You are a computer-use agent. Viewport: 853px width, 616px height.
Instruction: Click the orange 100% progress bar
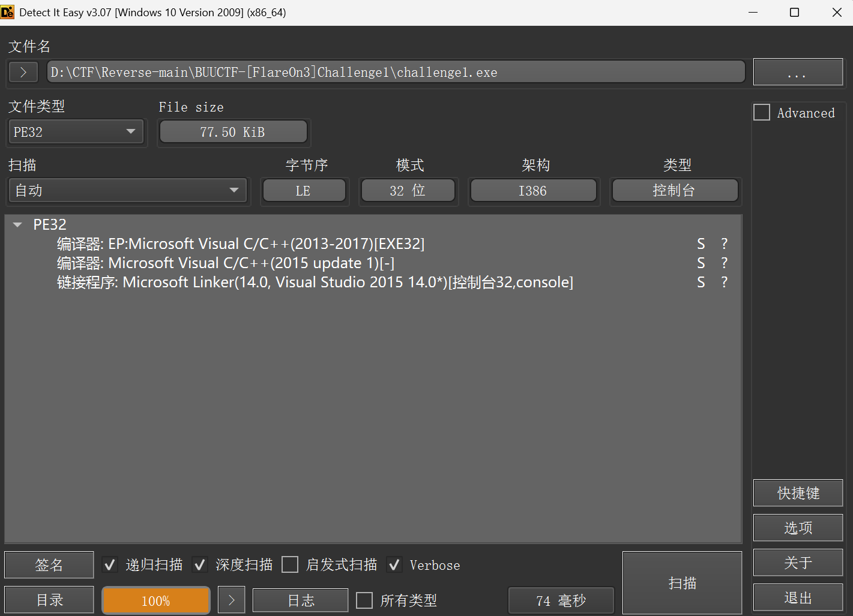tap(156, 600)
